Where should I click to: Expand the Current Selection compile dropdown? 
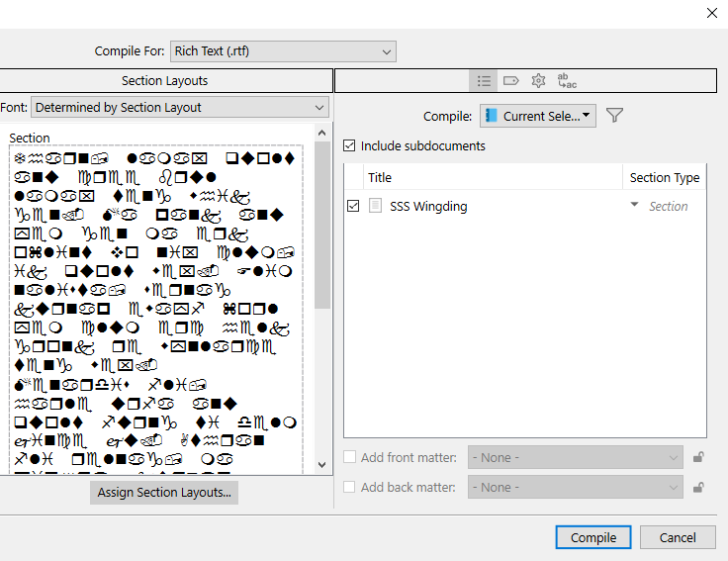[538, 116]
